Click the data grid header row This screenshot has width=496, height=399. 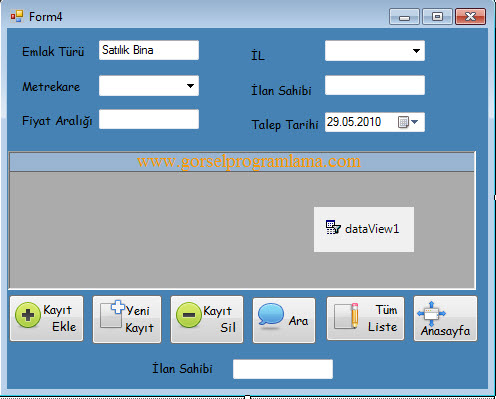242,162
